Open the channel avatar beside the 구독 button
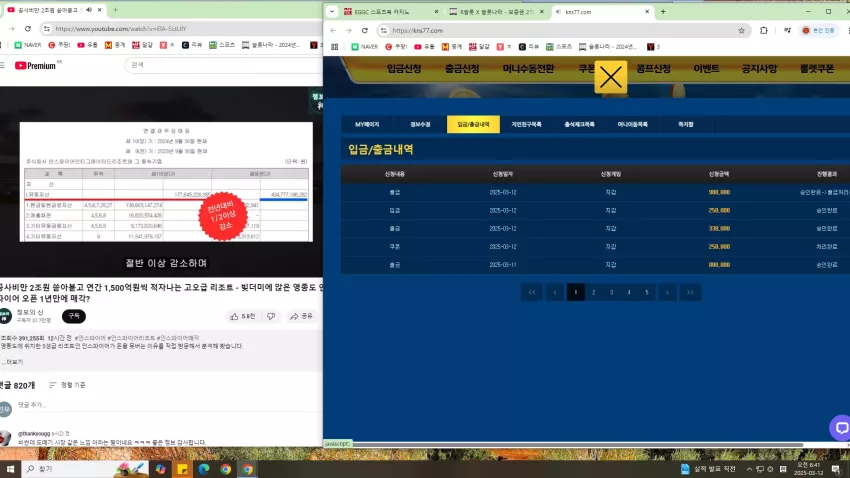 [x=5, y=316]
